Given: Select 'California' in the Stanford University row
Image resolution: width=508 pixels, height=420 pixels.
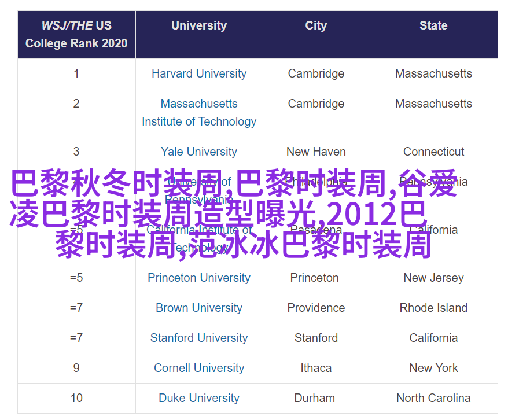Looking at the screenshot, I should click(x=433, y=338).
